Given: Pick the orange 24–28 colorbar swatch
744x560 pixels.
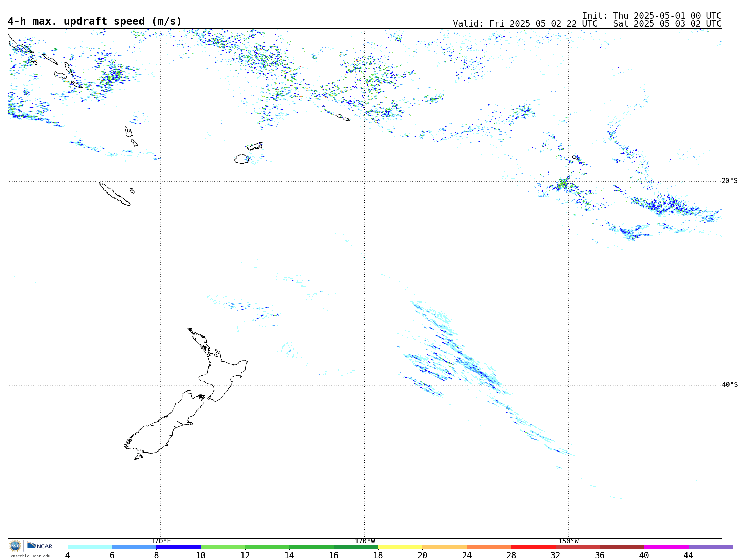Looking at the screenshot, I should 489,547.
